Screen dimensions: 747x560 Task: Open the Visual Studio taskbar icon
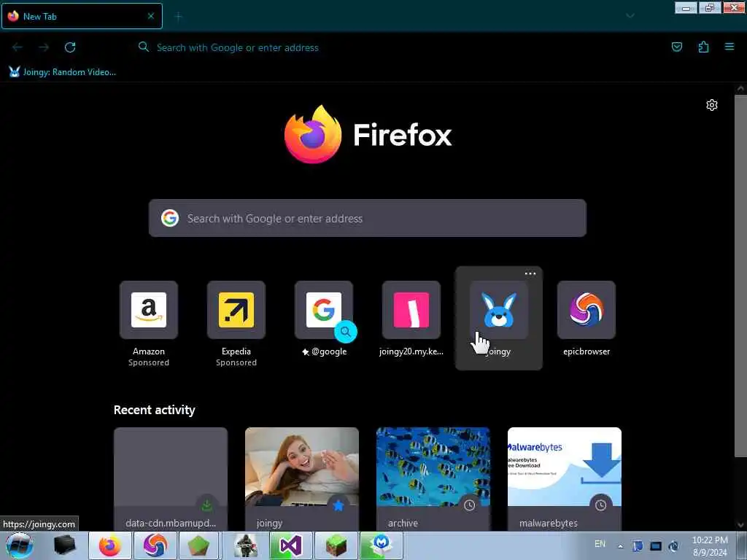click(x=290, y=545)
